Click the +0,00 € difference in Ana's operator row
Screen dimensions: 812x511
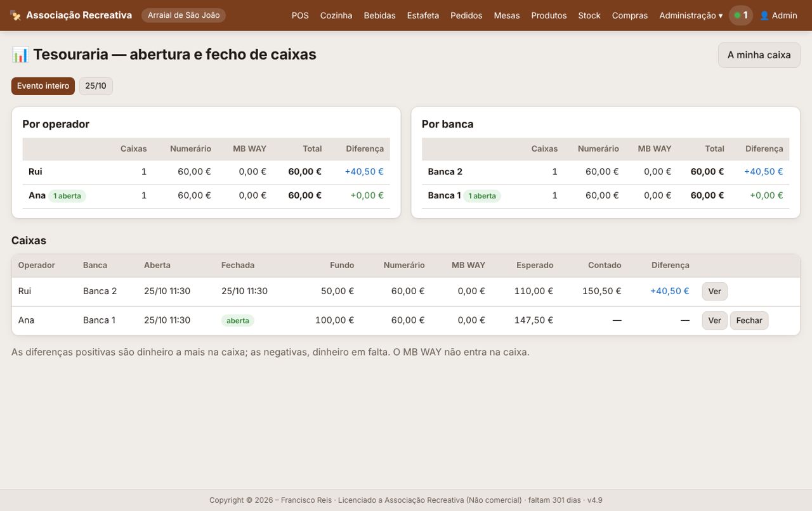tap(367, 195)
